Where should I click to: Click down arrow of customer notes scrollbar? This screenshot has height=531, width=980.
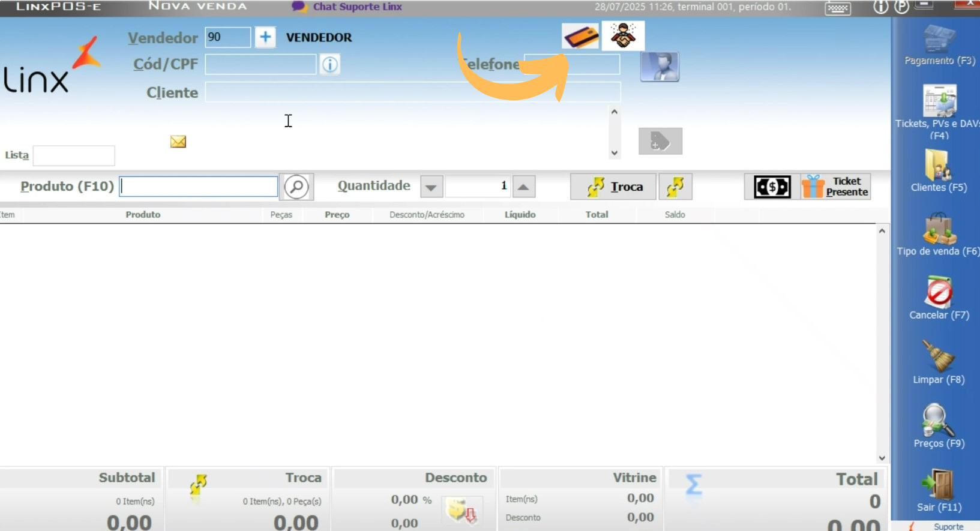[x=614, y=153]
